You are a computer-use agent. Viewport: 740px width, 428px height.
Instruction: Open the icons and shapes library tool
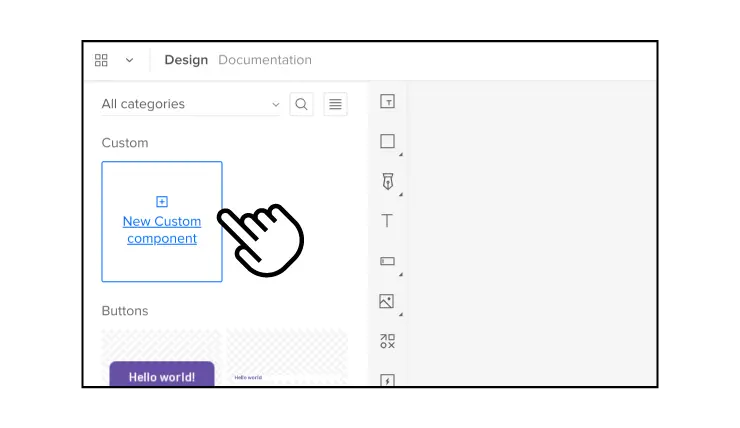point(388,341)
